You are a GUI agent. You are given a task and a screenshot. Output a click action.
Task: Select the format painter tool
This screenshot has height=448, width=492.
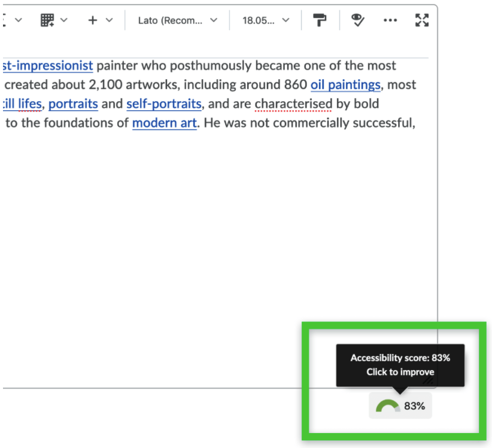320,20
